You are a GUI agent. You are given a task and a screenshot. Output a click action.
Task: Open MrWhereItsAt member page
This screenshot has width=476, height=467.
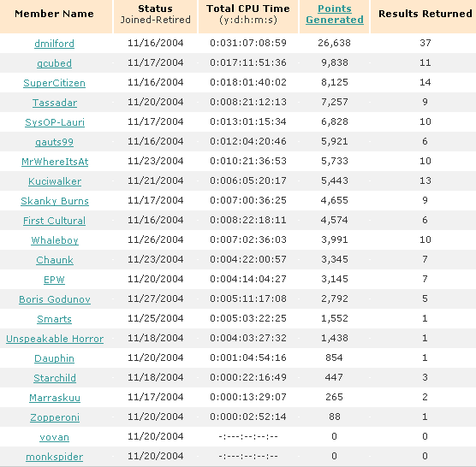(55, 162)
